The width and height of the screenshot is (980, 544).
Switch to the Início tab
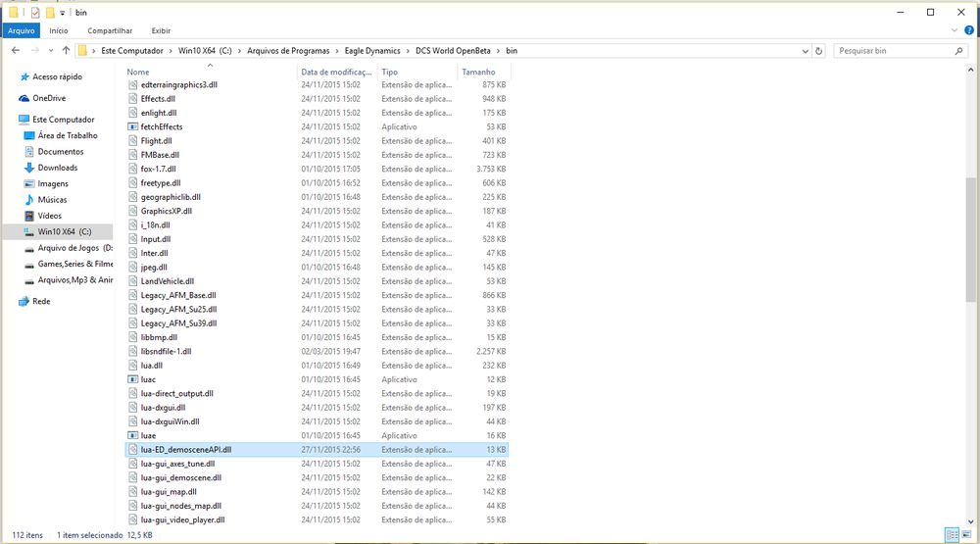(x=59, y=30)
